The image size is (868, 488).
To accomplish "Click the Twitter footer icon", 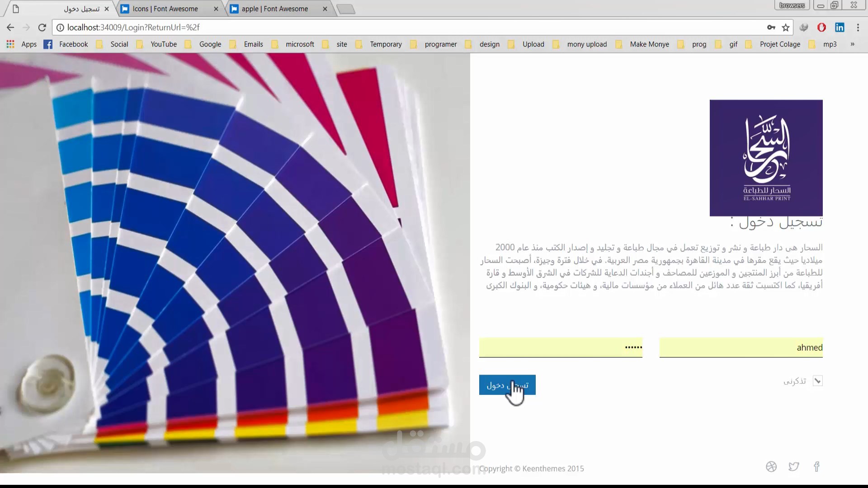I will (x=794, y=466).
